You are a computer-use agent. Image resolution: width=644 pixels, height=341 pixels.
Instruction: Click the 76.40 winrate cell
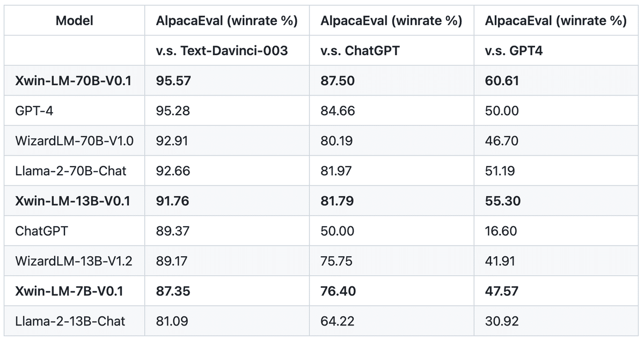point(338,291)
